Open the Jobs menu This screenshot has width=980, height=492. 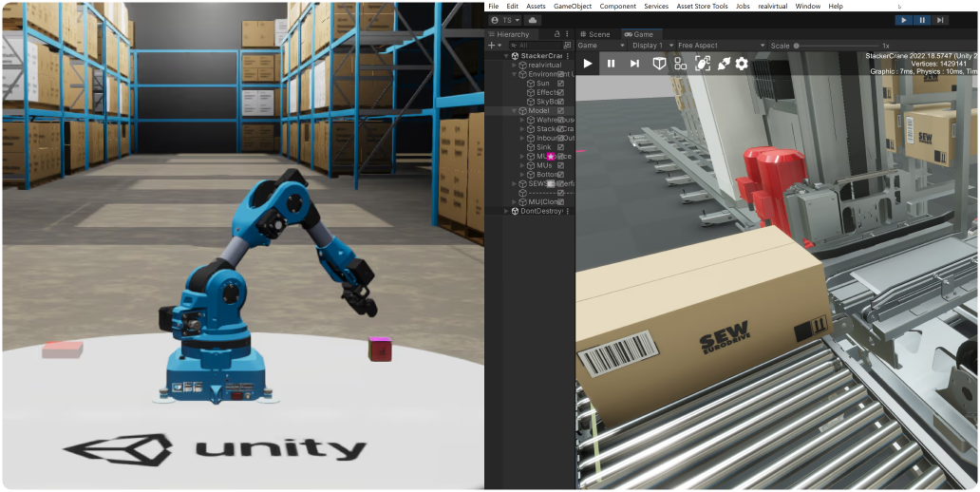pos(743,7)
